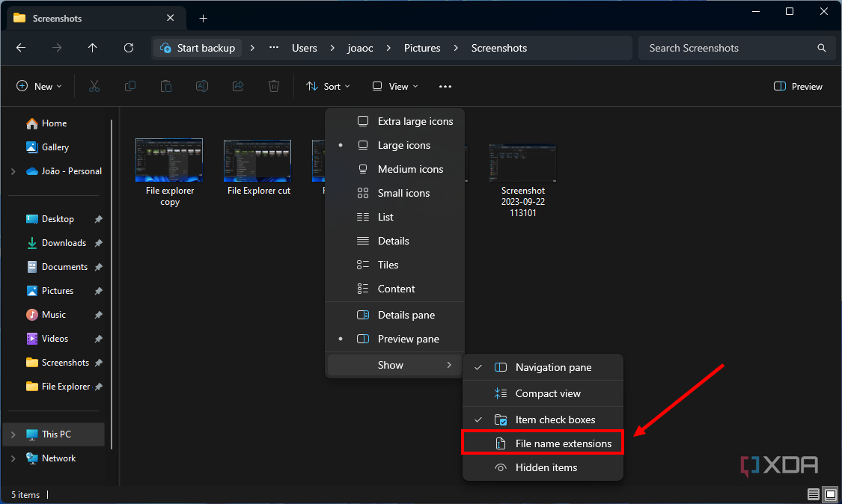This screenshot has height=504, width=842.
Task: Expand This PC in the navigation pane
Action: [x=13, y=434]
